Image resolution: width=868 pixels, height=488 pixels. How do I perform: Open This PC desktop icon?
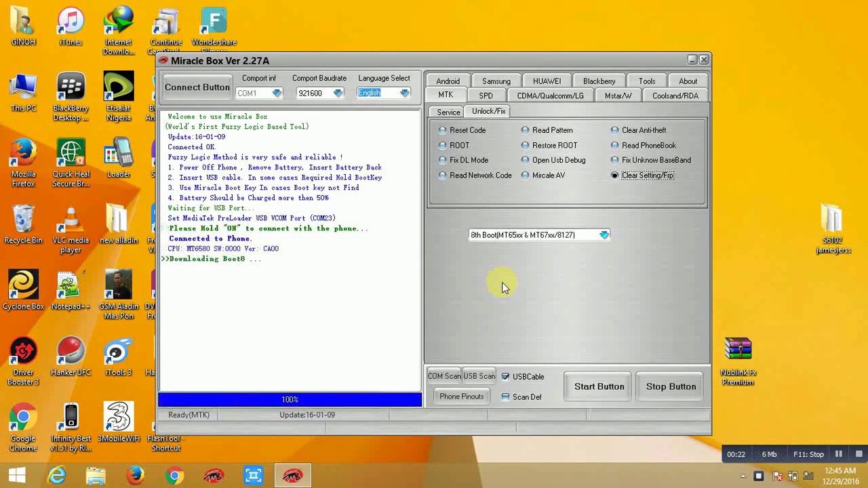coord(23,93)
